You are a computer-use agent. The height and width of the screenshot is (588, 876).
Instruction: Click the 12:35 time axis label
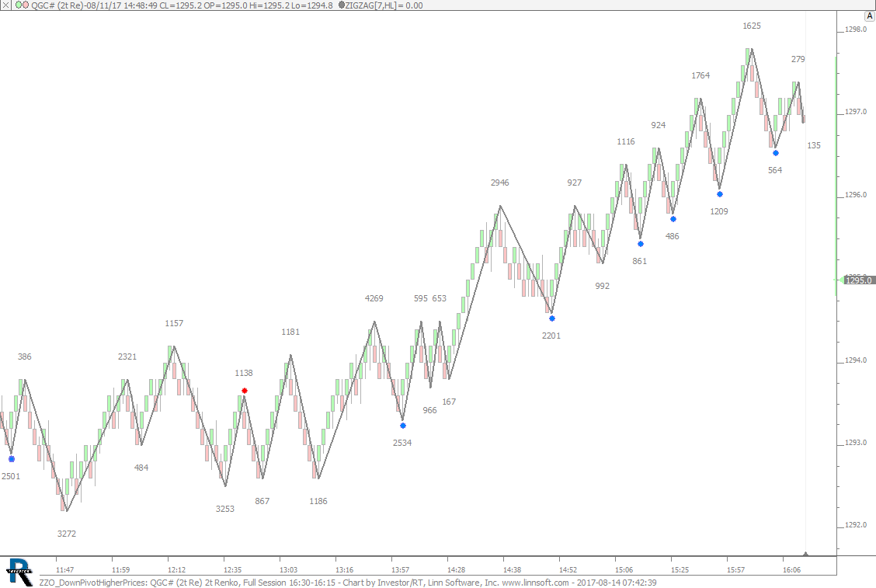click(x=232, y=569)
